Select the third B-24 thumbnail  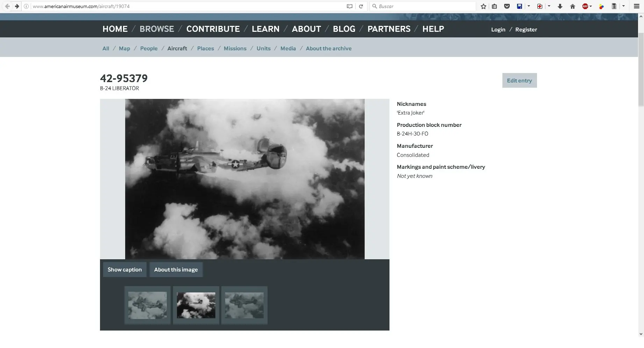click(244, 305)
